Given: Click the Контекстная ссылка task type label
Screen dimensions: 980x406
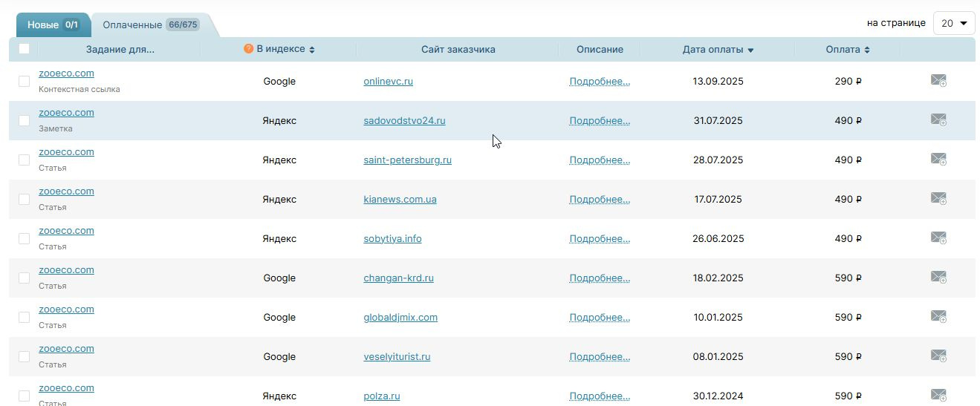Looking at the screenshot, I should (x=79, y=89).
